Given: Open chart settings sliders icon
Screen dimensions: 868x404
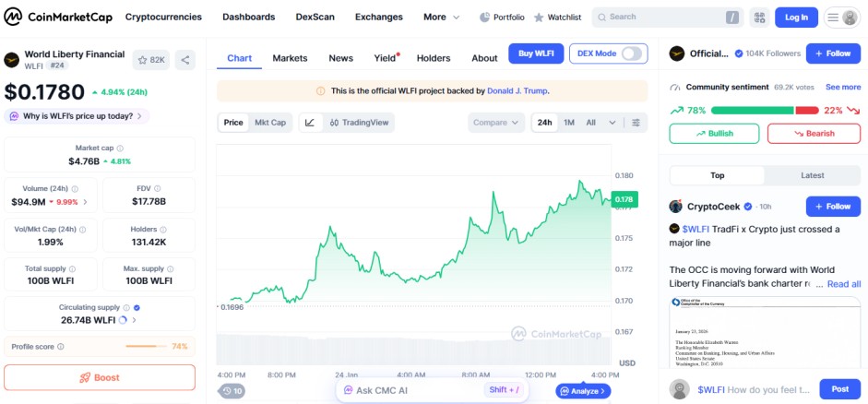Looking at the screenshot, I should click(x=636, y=123).
